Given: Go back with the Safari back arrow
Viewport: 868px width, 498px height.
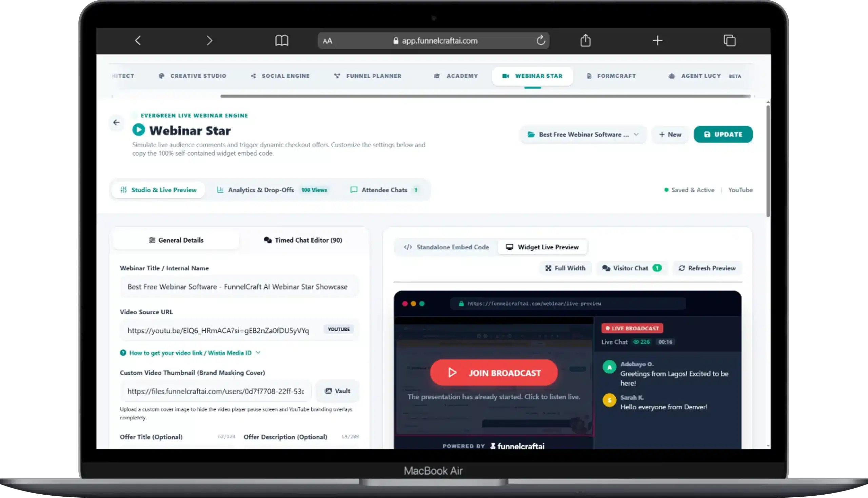Looking at the screenshot, I should (138, 41).
